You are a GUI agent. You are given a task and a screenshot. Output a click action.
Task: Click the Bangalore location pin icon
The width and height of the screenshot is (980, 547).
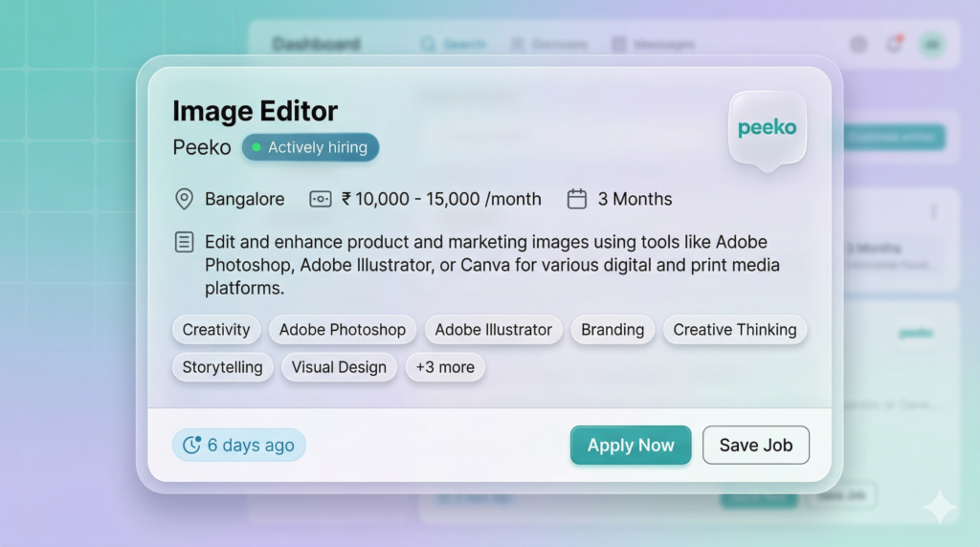click(x=184, y=199)
